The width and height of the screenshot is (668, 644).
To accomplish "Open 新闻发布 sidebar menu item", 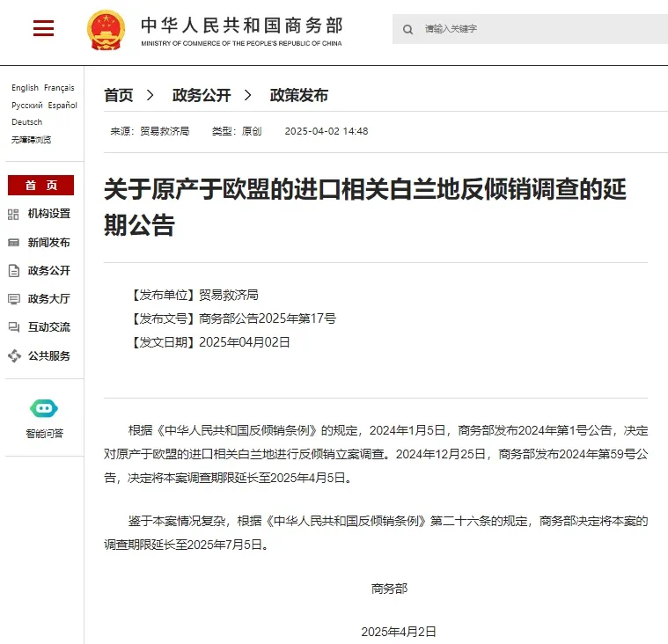I will [49, 242].
